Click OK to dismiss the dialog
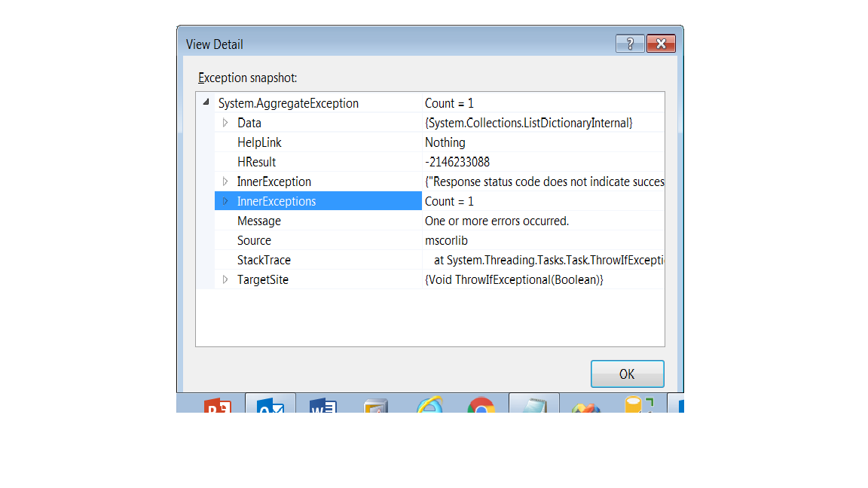This screenshot has height=488, width=868. pos(627,374)
